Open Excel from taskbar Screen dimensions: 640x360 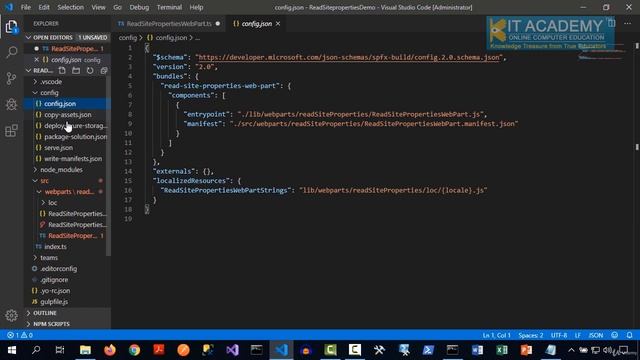[x=502, y=350]
